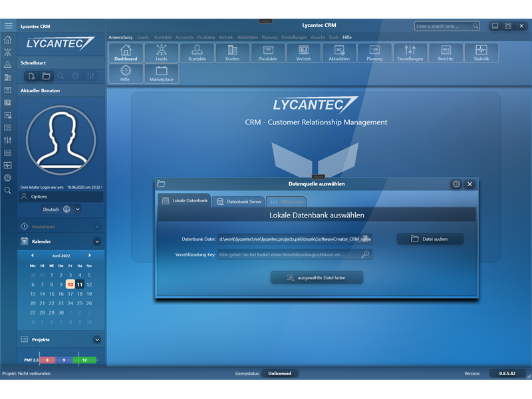Viewport: 532px width, 399px height.
Task: Click ausgewählte Datei laden button
Action: tap(317, 277)
